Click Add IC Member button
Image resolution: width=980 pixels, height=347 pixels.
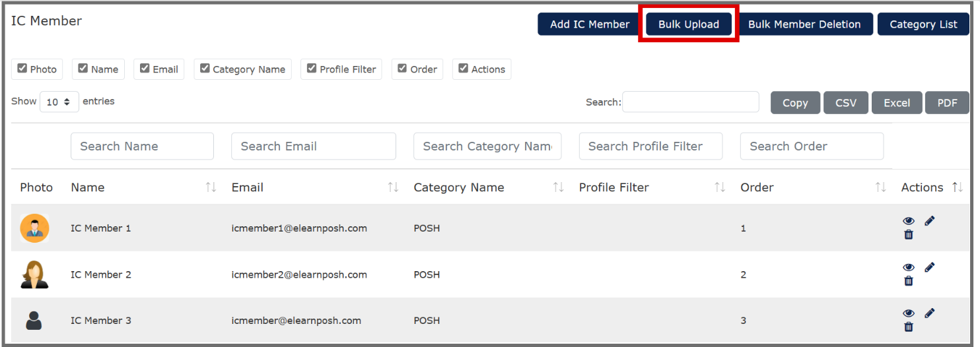[x=589, y=24]
